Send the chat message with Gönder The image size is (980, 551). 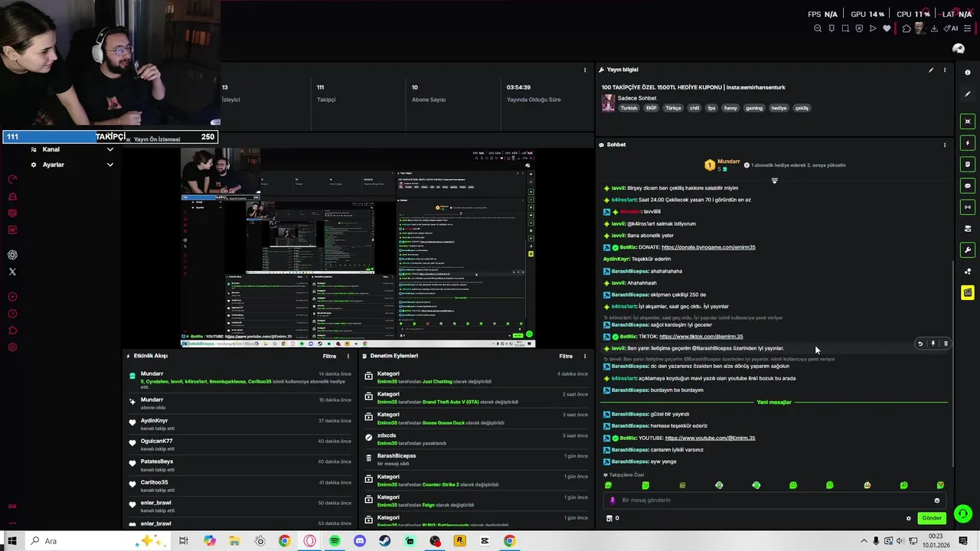click(932, 518)
